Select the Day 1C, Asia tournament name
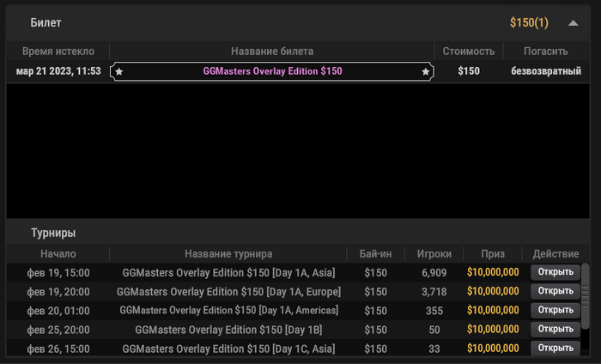 [228, 349]
